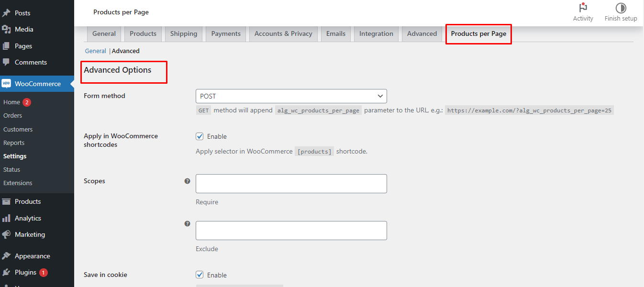The image size is (644, 287).
Task: Switch to the General settings tab
Action: click(x=104, y=33)
